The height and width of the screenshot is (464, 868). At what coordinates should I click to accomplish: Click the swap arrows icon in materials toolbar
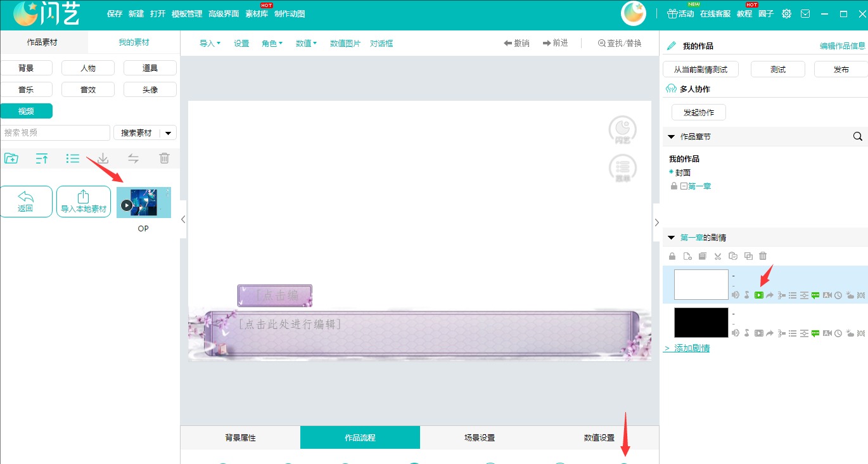click(x=133, y=158)
